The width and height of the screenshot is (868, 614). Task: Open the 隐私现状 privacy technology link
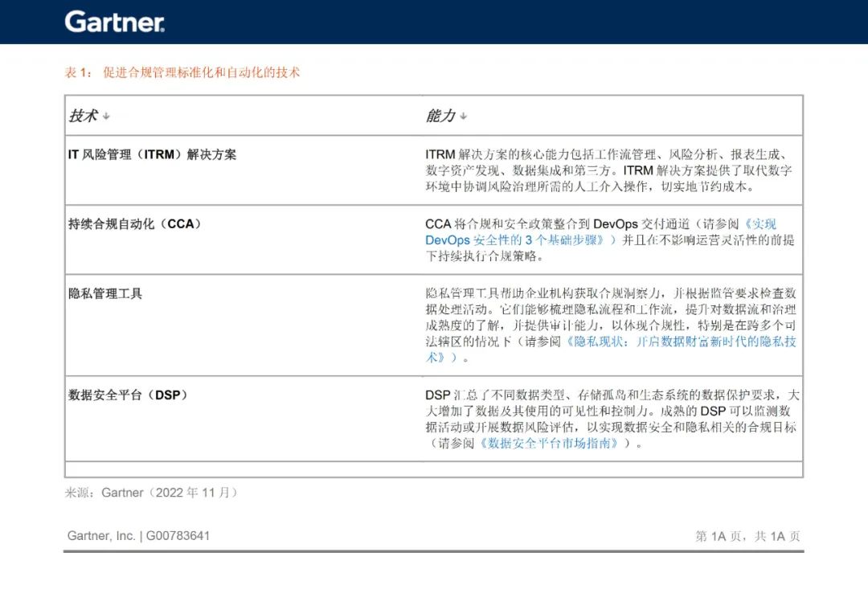pos(611,350)
